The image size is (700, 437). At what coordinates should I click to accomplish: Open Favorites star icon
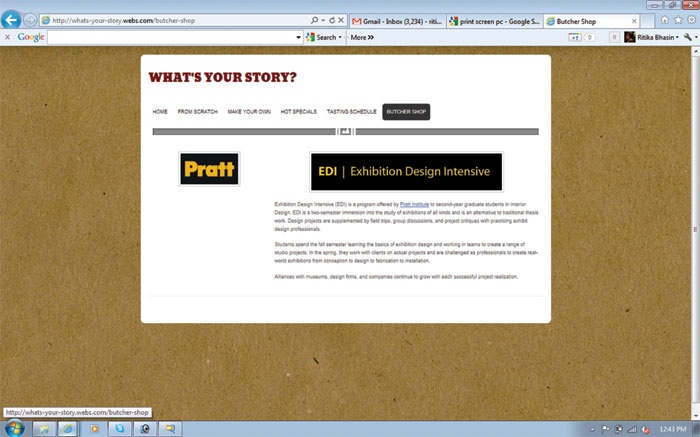click(678, 20)
